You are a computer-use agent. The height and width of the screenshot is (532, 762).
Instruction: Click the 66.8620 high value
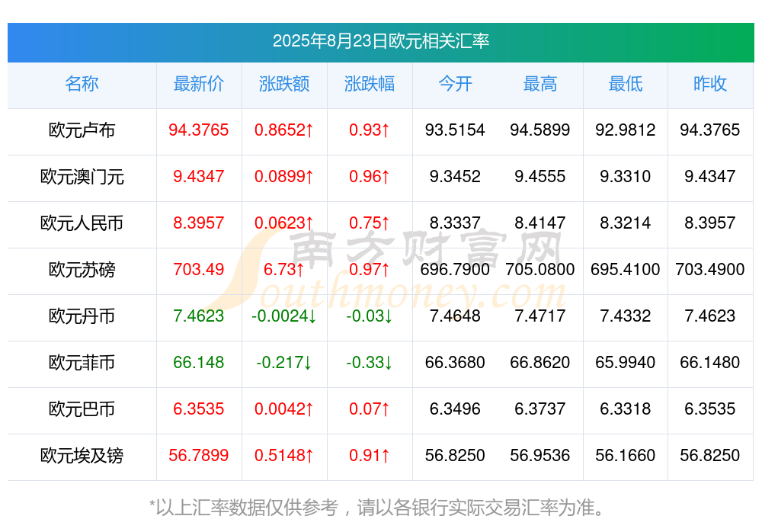pyautogui.click(x=540, y=362)
